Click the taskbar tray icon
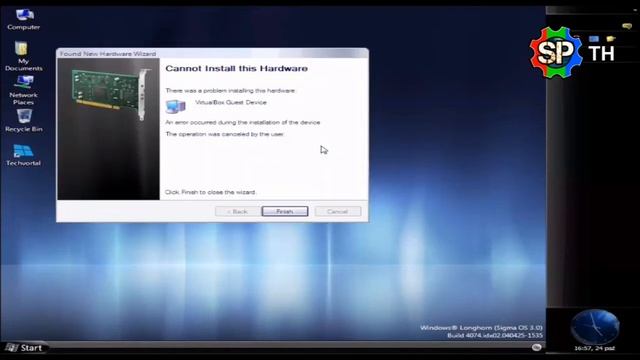Viewport: 640px width, 360px height. tap(536, 347)
